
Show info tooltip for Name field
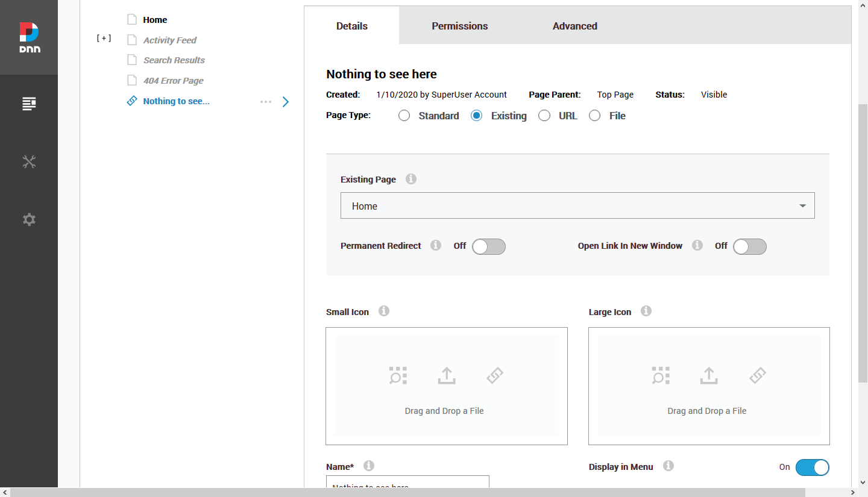click(369, 466)
